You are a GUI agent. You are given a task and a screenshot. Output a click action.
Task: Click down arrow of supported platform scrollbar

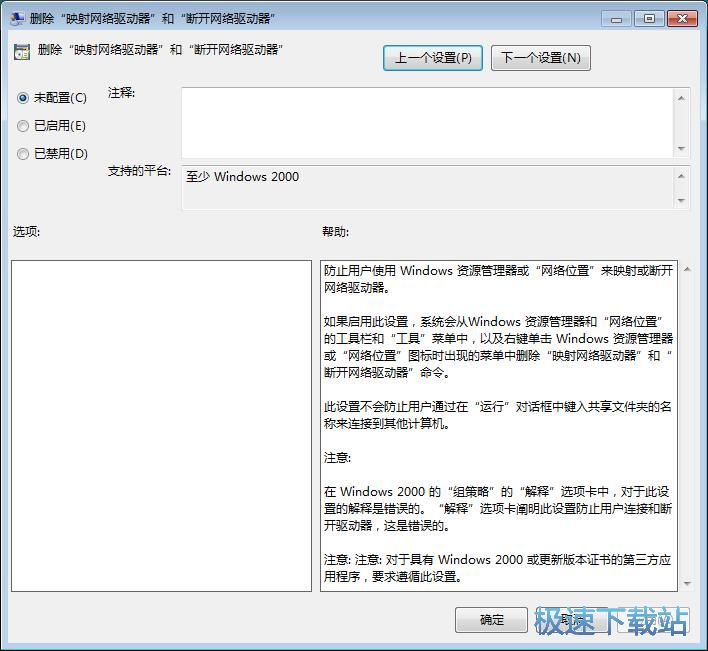click(x=681, y=200)
